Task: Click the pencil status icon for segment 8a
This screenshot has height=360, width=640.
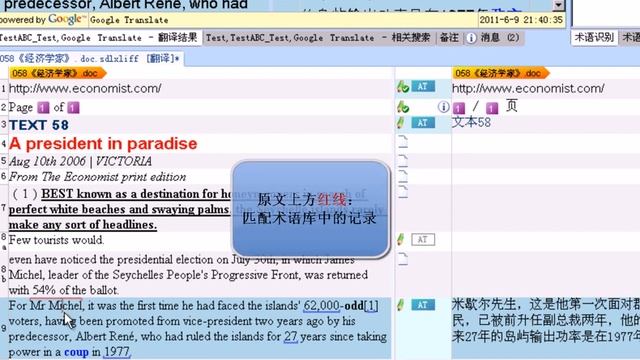Action: pos(401,239)
